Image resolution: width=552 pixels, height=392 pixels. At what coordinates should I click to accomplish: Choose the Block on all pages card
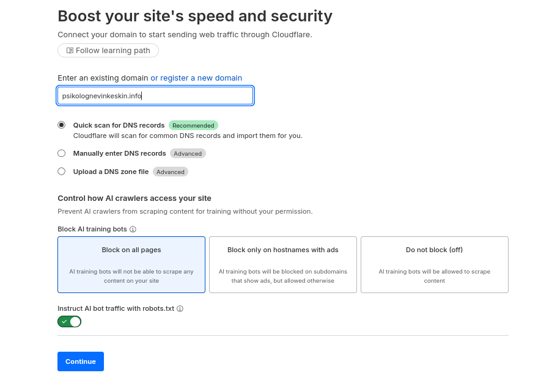click(x=131, y=264)
